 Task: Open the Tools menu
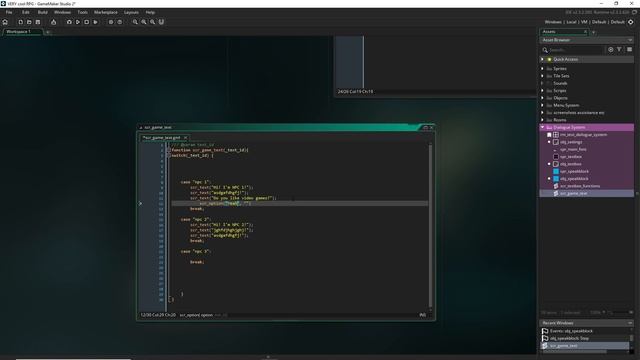click(82, 12)
